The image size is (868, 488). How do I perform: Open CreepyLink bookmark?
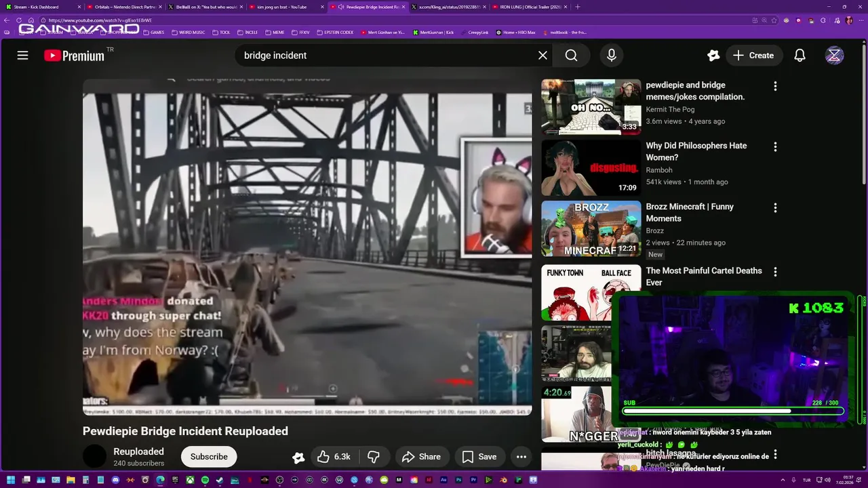pyautogui.click(x=475, y=33)
